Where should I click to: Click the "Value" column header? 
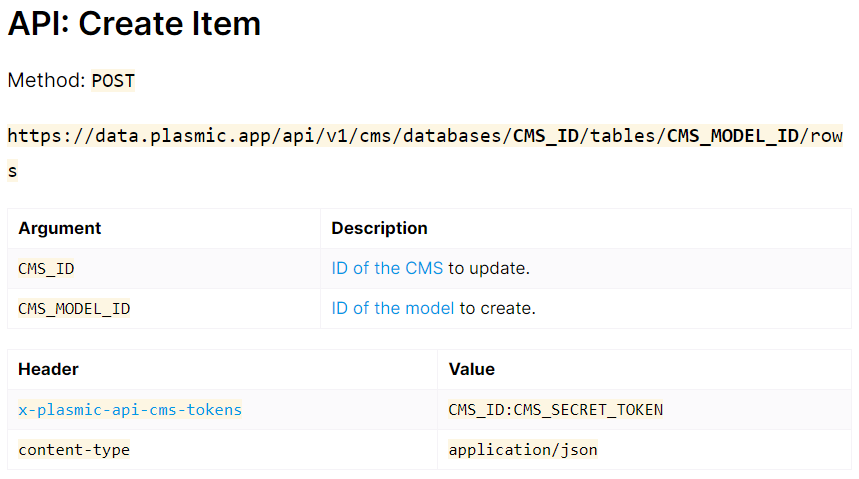pyautogui.click(x=472, y=370)
